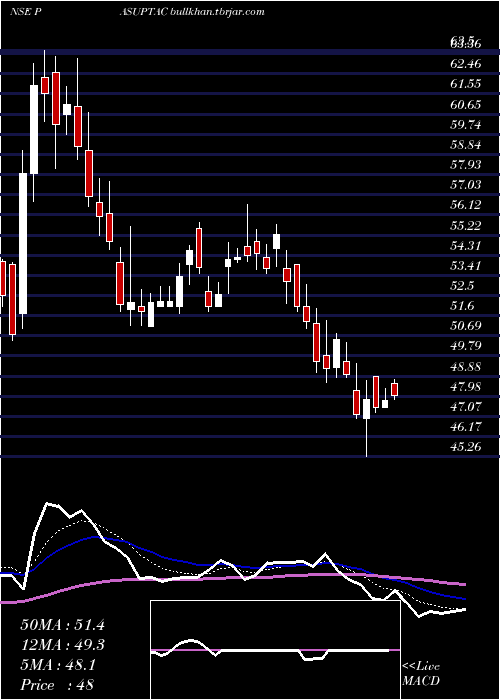
Task: Click the 58.84 price axis label
Action: click(466, 145)
